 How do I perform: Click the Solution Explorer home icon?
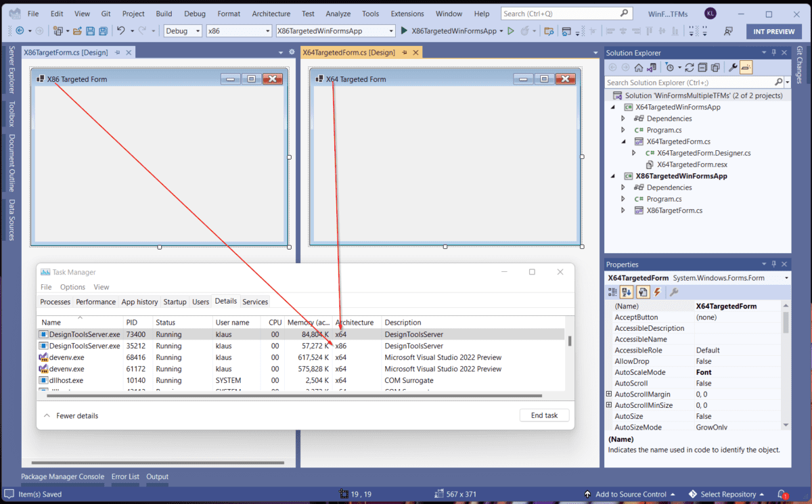point(639,67)
